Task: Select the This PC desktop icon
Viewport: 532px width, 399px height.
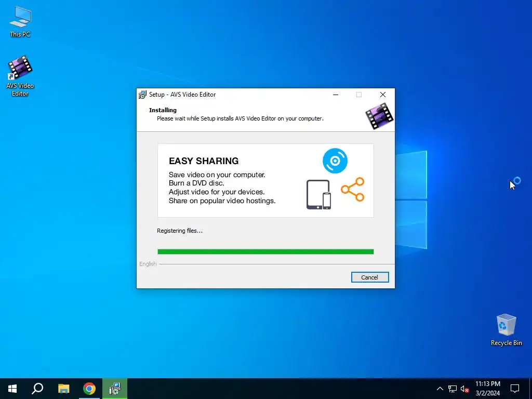Action: pos(20,22)
